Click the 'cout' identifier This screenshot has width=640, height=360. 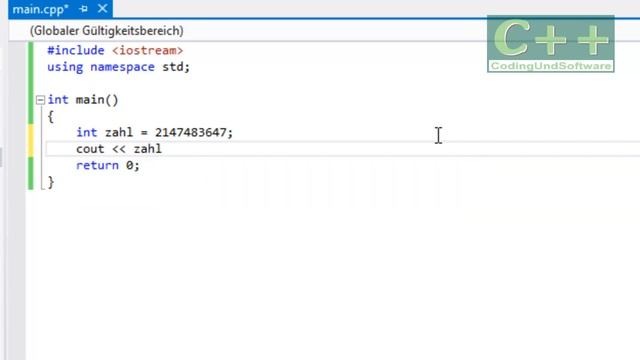click(90, 149)
